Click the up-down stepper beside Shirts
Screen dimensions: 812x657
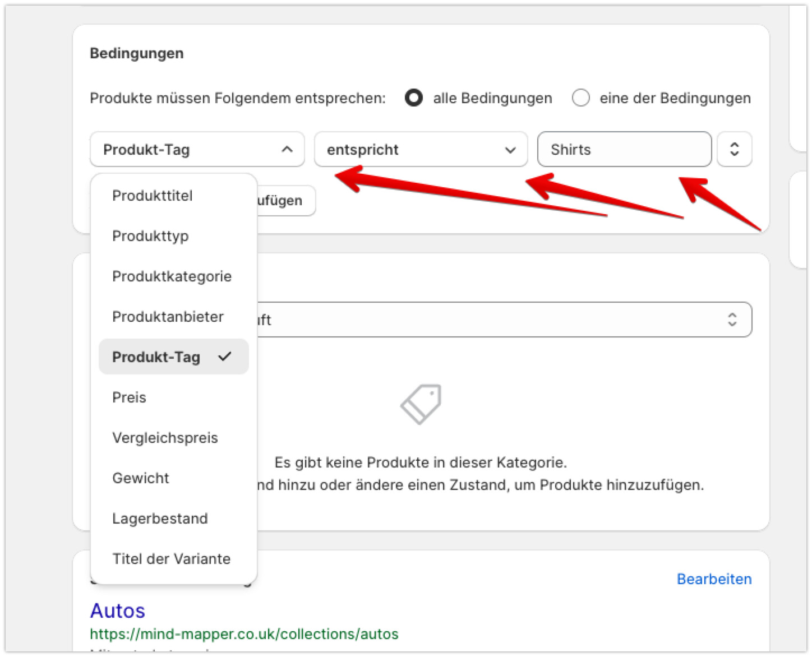click(734, 150)
